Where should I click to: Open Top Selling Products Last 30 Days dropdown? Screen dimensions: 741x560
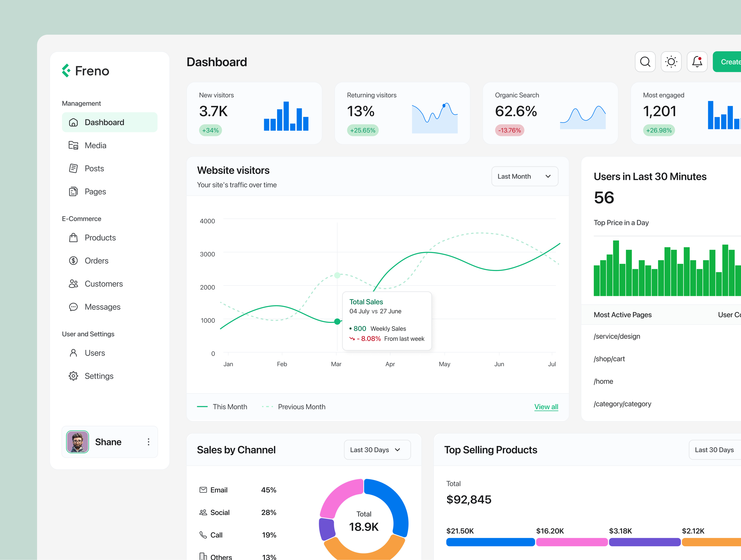[714, 450]
